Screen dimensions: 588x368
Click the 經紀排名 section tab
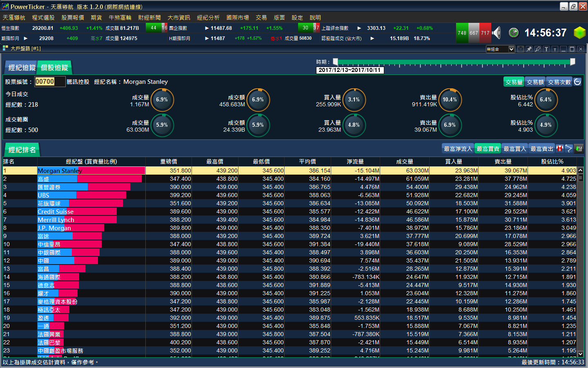coord(22,150)
